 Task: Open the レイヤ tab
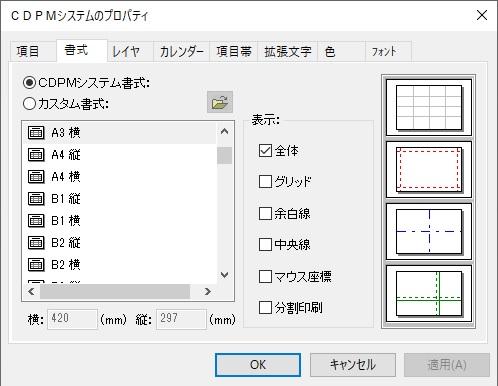pyautogui.click(x=130, y=52)
